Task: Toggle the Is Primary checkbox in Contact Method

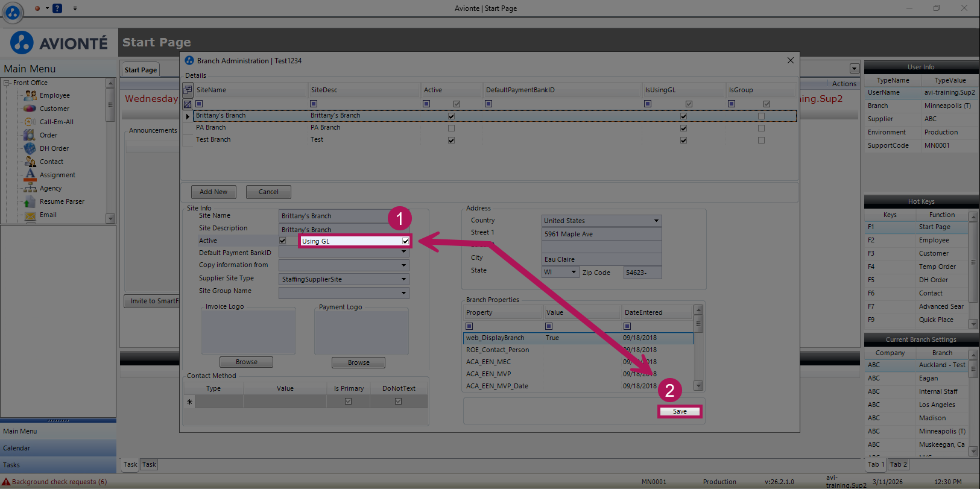Action: pos(348,402)
